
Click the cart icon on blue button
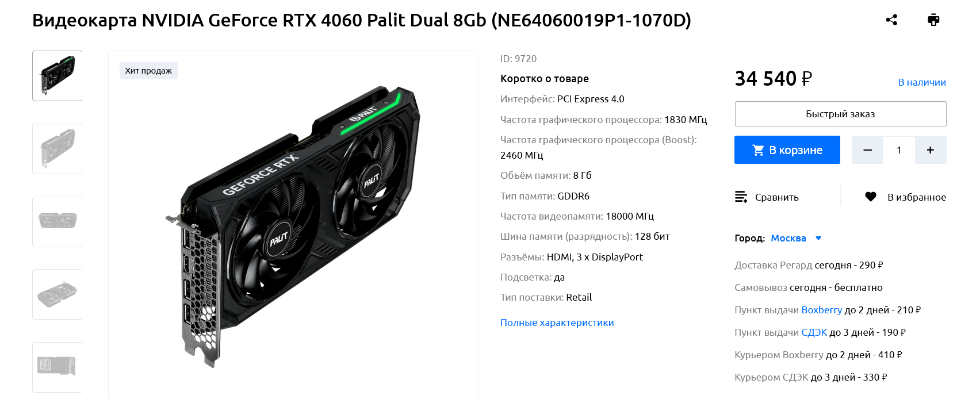[x=759, y=150]
